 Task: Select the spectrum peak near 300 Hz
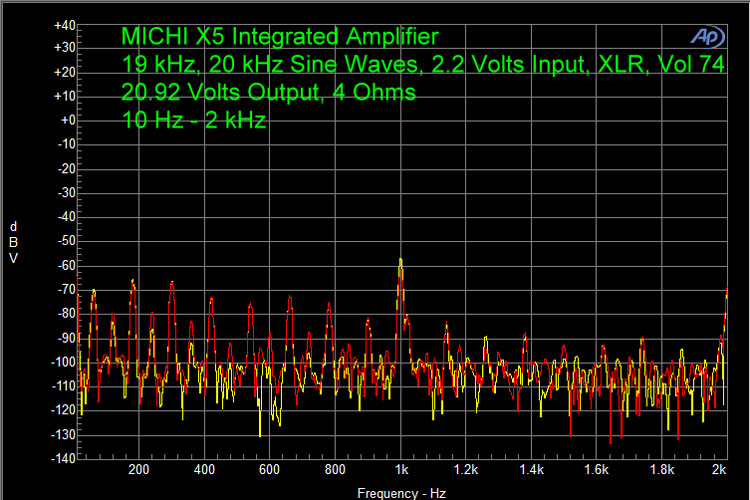point(172,284)
